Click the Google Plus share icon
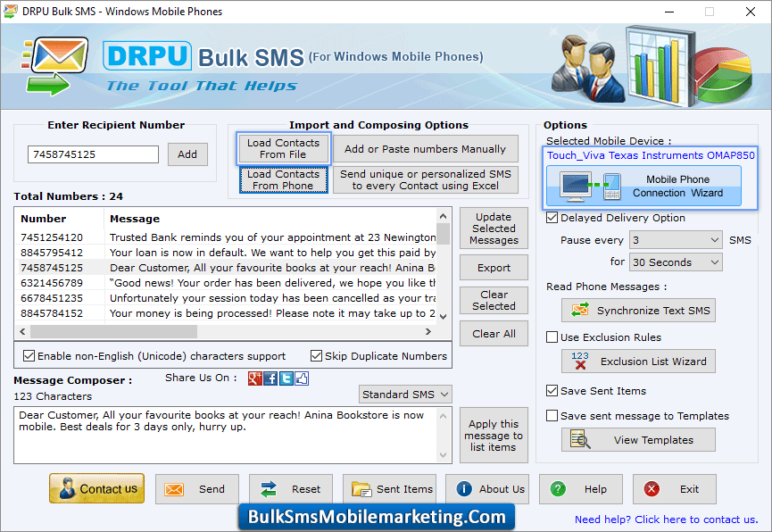 (255, 378)
